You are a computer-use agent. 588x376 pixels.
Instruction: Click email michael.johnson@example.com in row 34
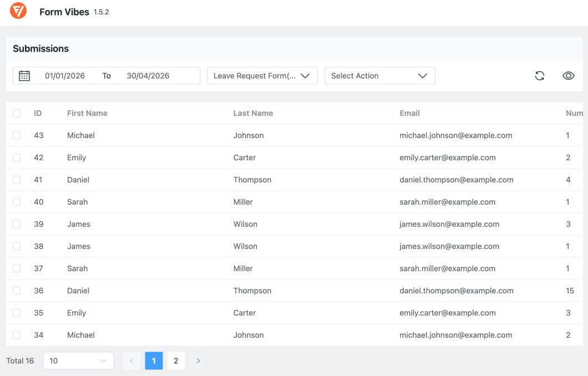coord(455,335)
